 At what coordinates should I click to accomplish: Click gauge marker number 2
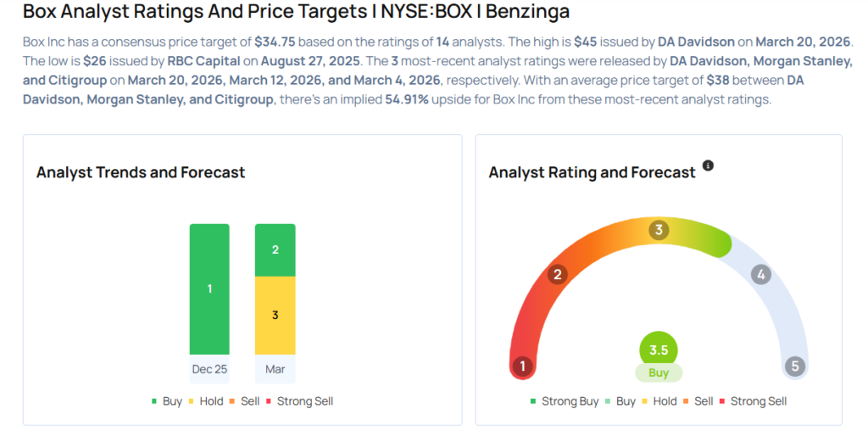tap(557, 274)
